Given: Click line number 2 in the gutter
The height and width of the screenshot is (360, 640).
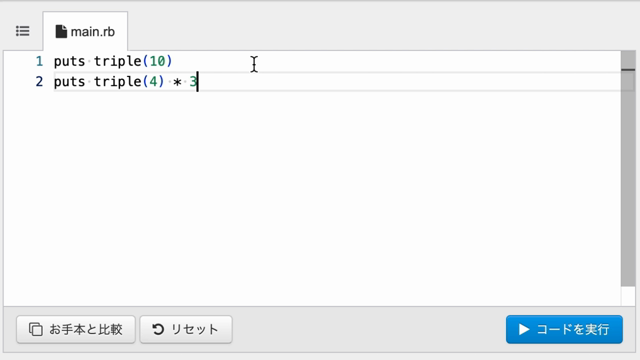Looking at the screenshot, I should pos(39,82).
